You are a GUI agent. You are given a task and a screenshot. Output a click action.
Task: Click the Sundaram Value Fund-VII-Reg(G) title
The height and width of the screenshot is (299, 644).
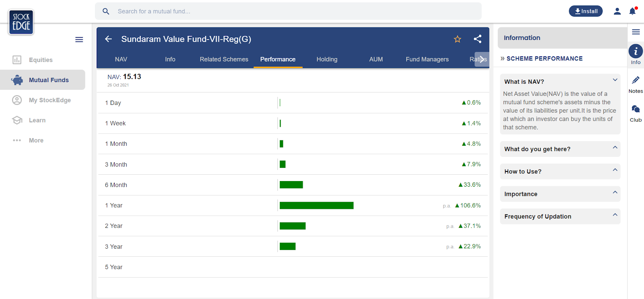[186, 39]
